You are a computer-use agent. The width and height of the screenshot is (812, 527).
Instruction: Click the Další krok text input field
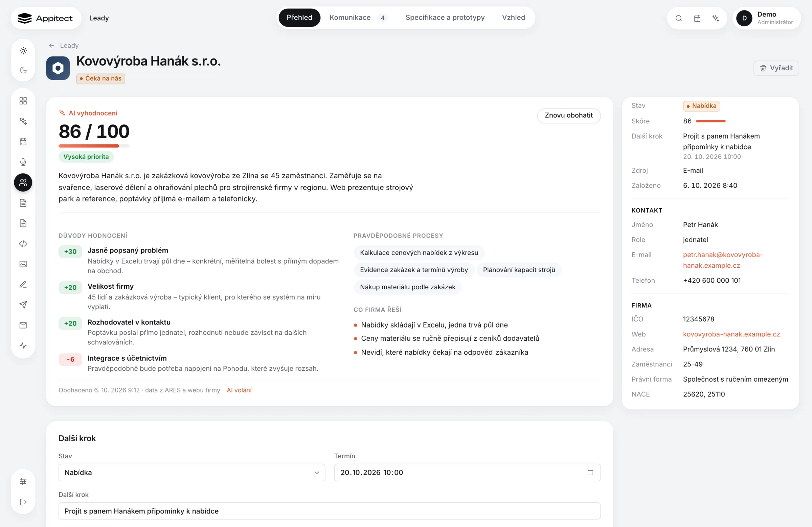(x=329, y=511)
